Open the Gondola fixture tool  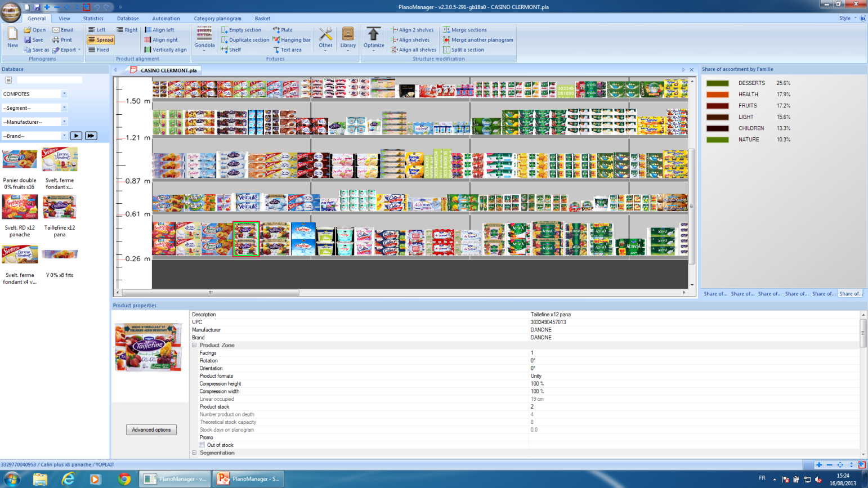(x=204, y=38)
